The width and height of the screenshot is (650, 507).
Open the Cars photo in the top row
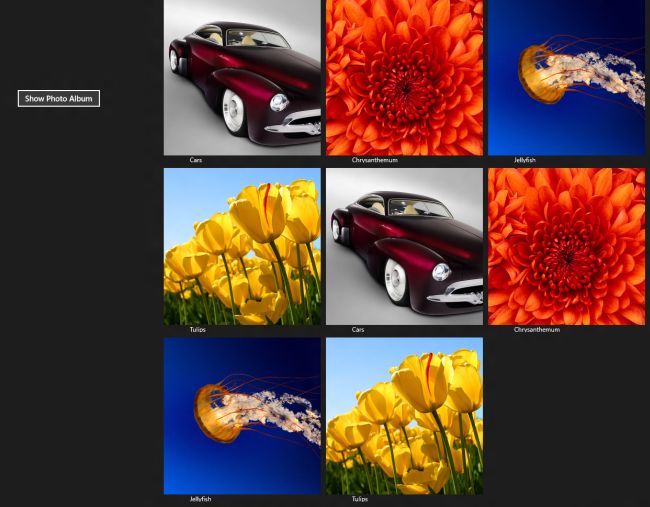tap(242, 78)
